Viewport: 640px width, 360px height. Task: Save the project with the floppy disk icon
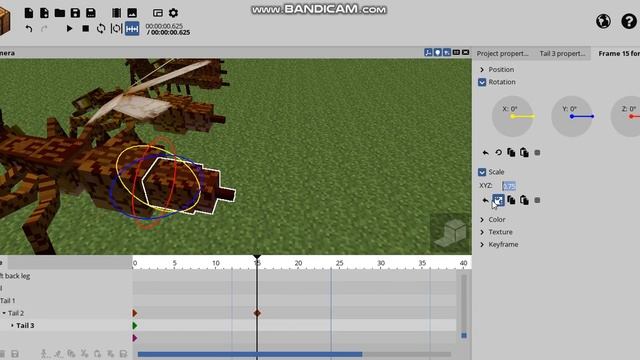click(x=75, y=13)
